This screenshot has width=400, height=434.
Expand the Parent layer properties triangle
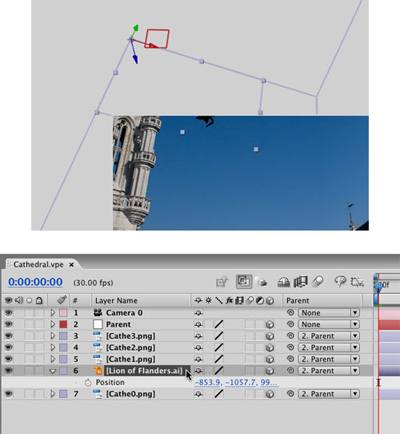tap(53, 324)
